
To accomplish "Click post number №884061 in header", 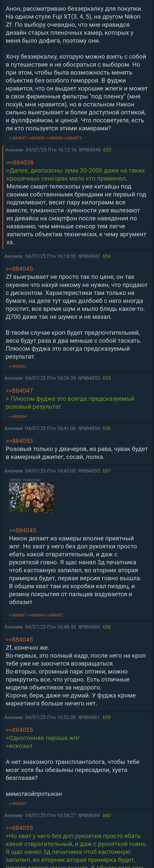I will coord(89,717).
